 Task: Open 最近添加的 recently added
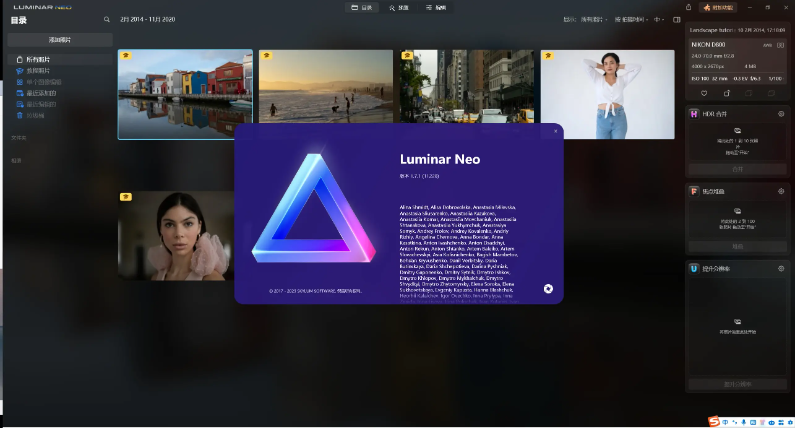60,93
